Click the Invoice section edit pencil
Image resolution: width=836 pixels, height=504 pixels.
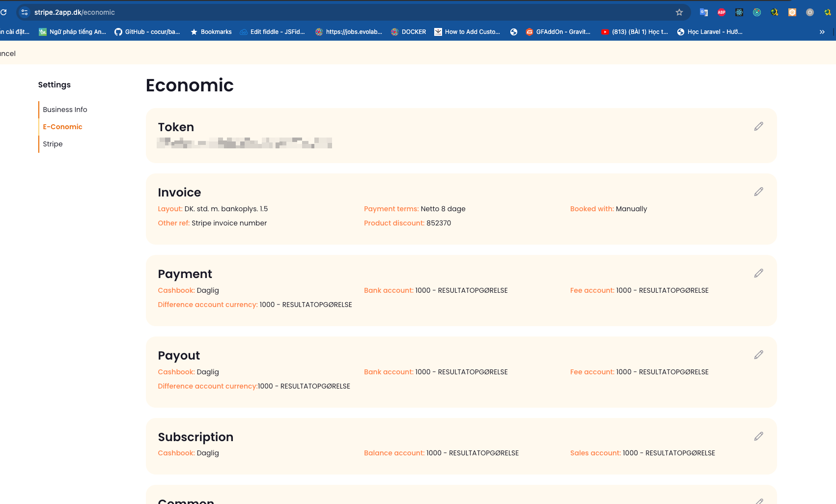pos(758,192)
